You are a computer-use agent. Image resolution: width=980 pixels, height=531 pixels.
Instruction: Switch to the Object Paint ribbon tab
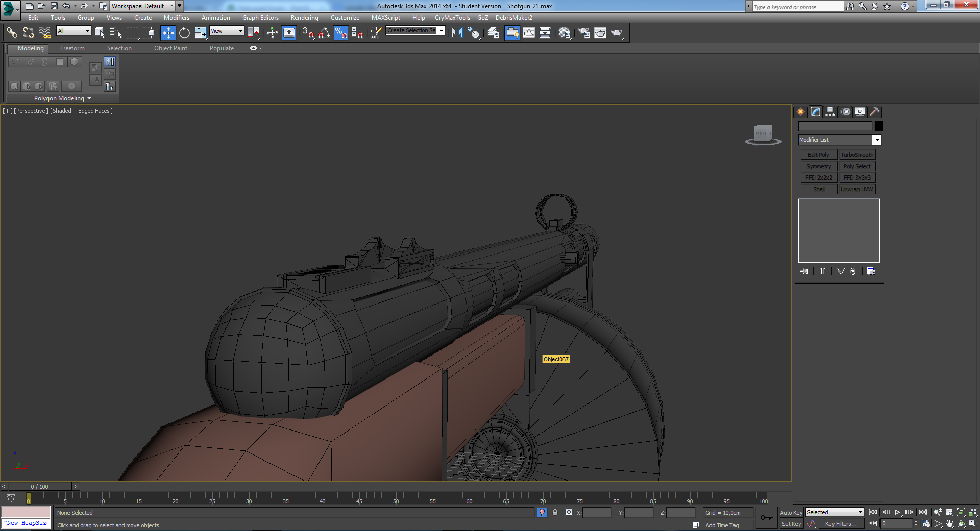(170, 48)
